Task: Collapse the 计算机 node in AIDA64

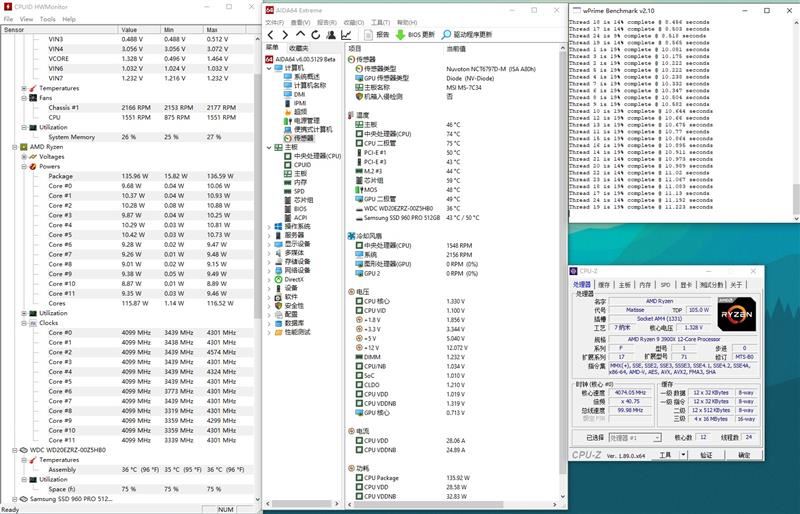Action: [x=269, y=68]
